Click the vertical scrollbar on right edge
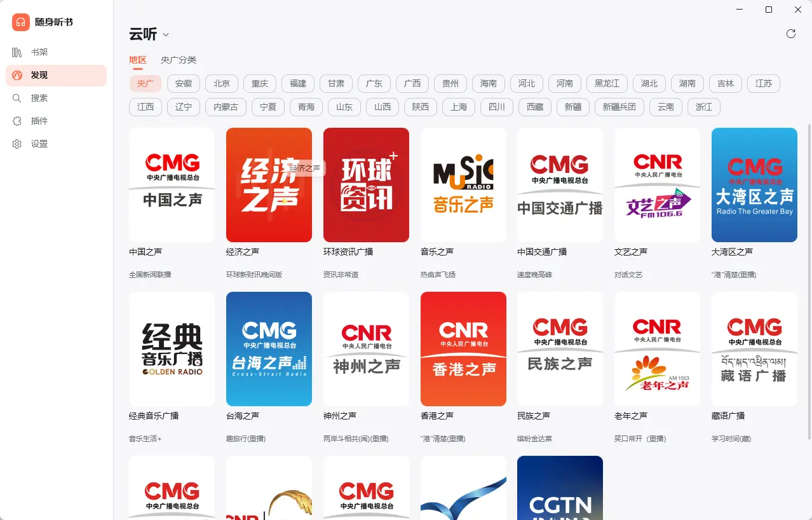The height and width of the screenshot is (520, 812). pyautogui.click(x=809, y=281)
